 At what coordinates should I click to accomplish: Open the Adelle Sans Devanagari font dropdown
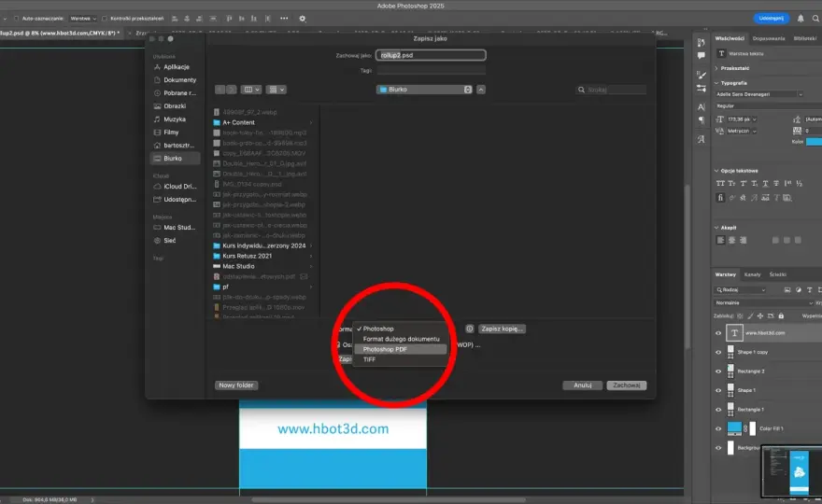coord(759,94)
